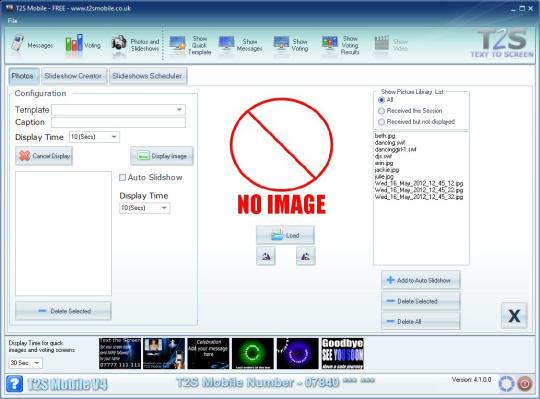Switch to the Slideshows Scheduler tab

click(147, 76)
